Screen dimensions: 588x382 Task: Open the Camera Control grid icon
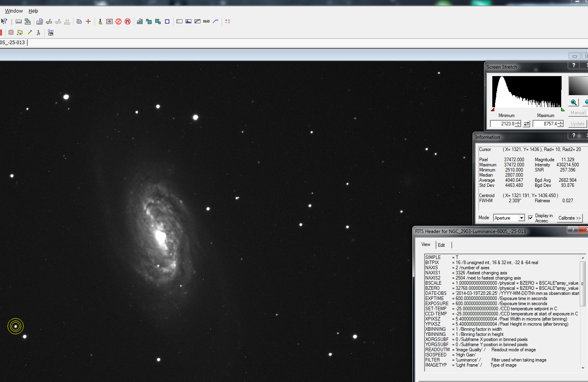(x=11, y=32)
